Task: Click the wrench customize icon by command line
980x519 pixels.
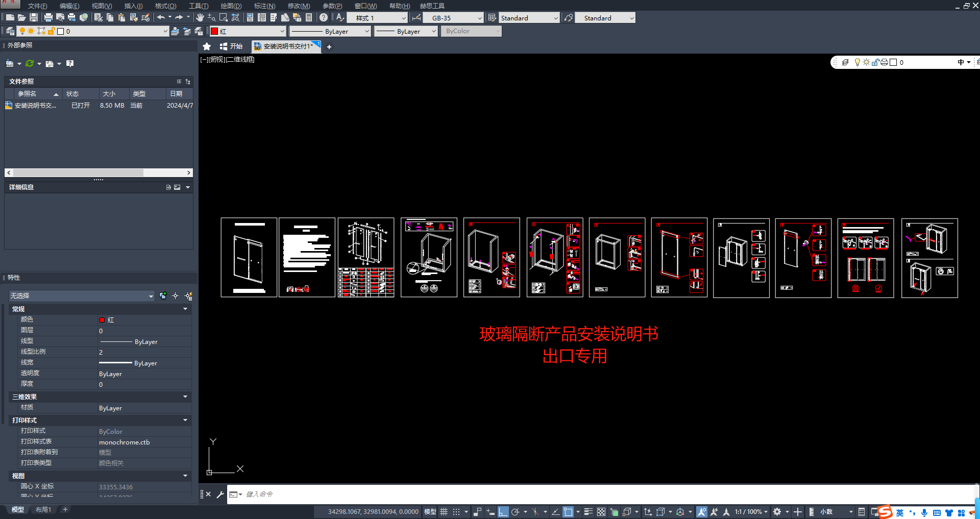Action: (220, 495)
